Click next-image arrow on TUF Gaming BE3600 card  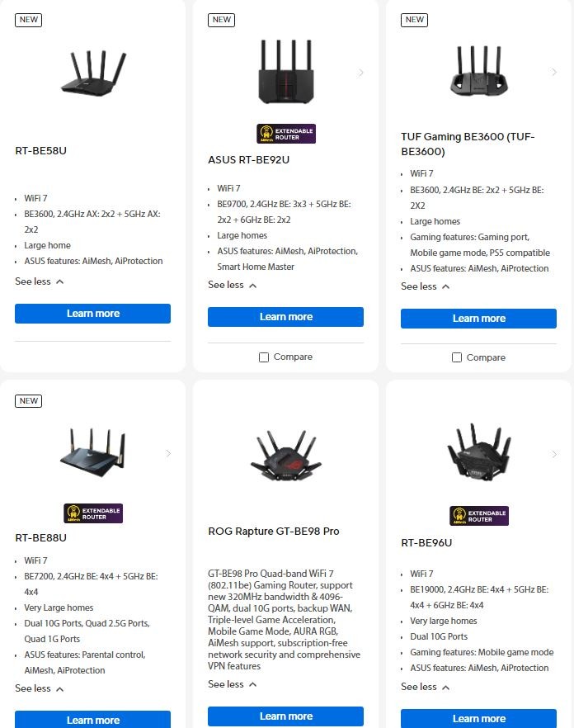[x=553, y=72]
